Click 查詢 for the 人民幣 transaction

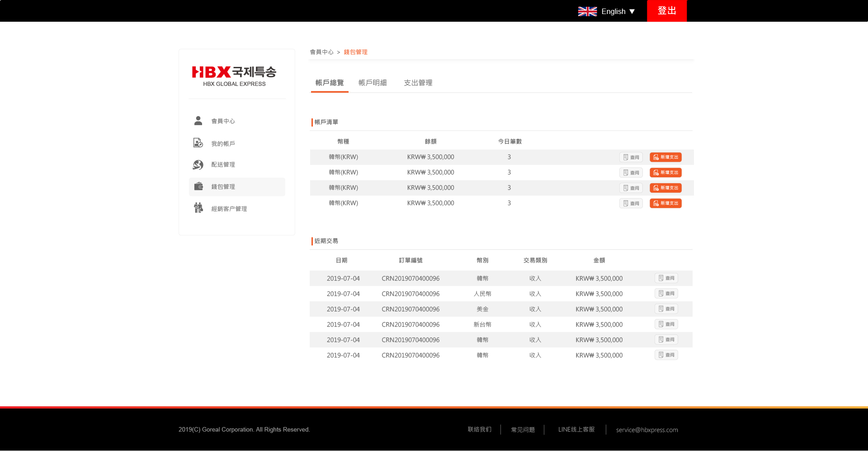click(666, 294)
